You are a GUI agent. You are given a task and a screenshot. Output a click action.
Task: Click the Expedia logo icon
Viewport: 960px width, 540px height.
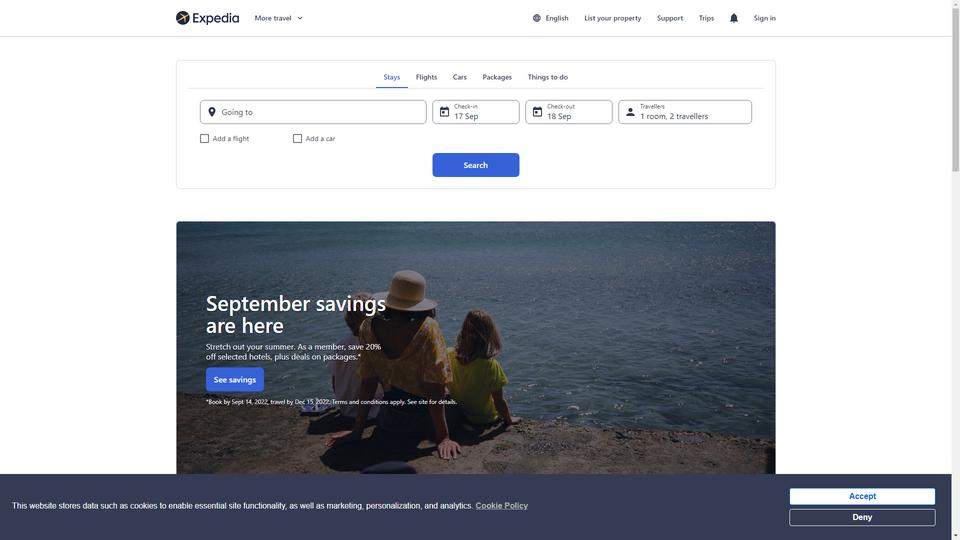182,18
